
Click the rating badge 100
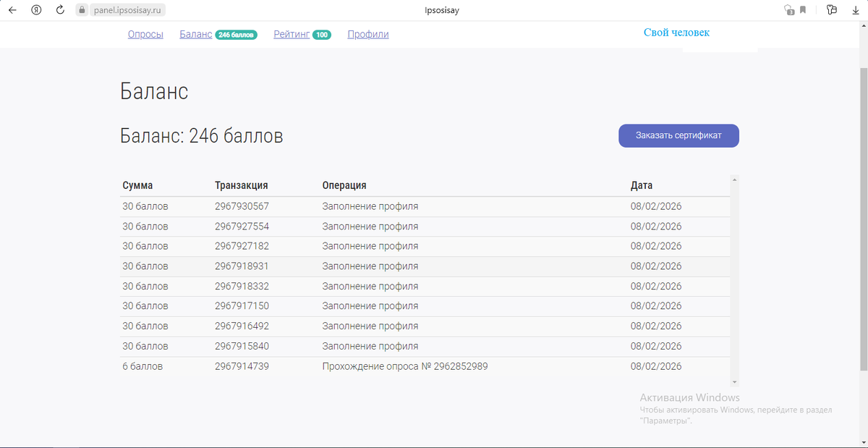[322, 35]
